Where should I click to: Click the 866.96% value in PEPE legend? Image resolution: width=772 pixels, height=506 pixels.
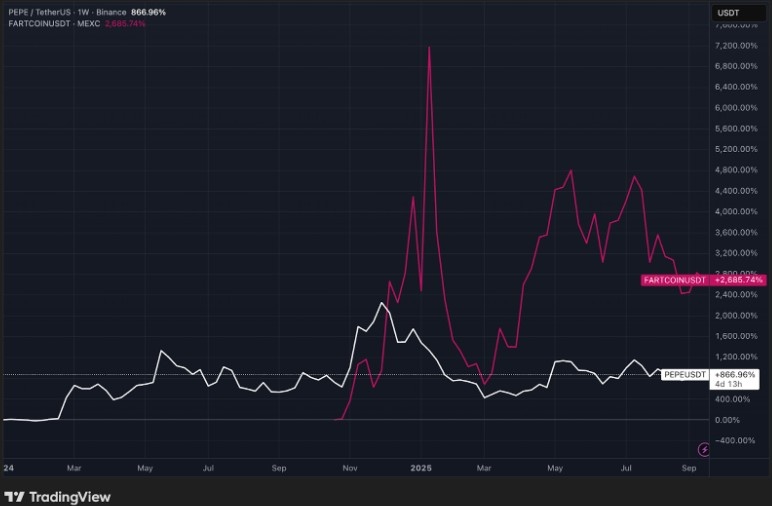pyautogui.click(x=148, y=12)
